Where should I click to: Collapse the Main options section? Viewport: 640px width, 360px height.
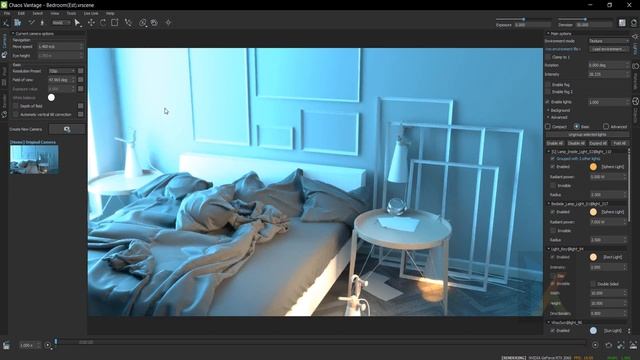(548, 33)
